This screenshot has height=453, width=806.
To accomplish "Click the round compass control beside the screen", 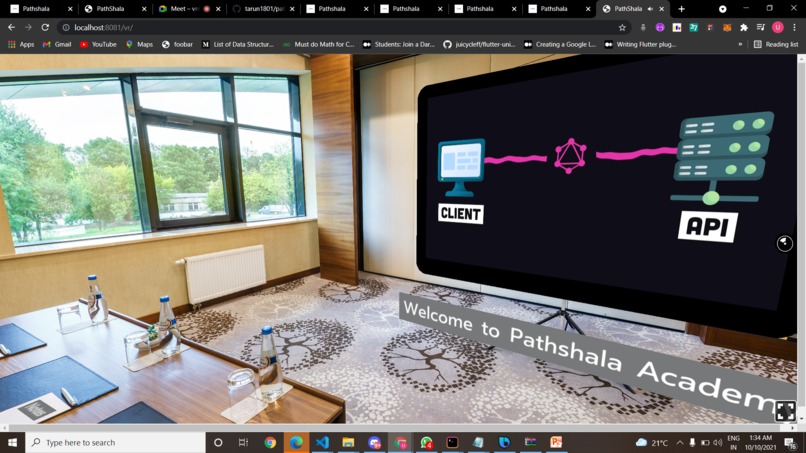I will tap(784, 243).
